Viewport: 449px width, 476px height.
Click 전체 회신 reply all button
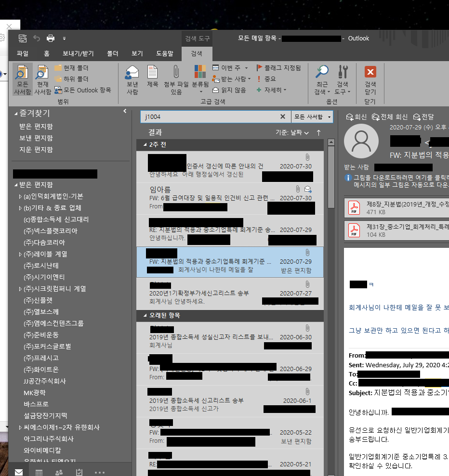click(x=390, y=117)
